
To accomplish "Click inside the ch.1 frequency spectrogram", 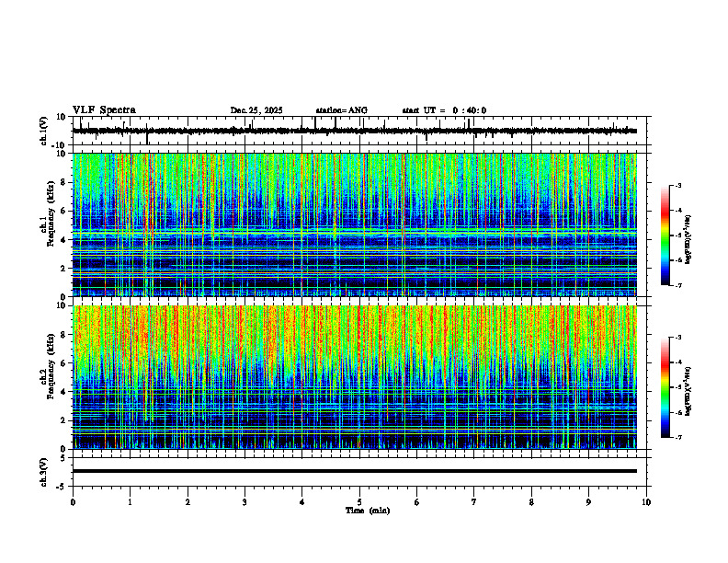I will (355, 224).
